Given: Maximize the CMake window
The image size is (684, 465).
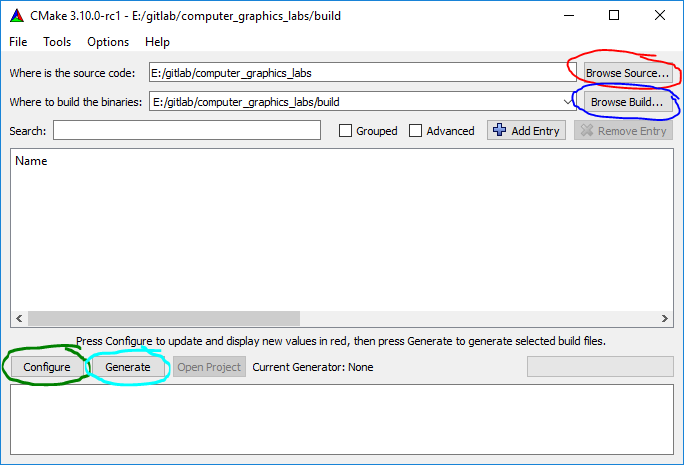Looking at the screenshot, I should [614, 15].
